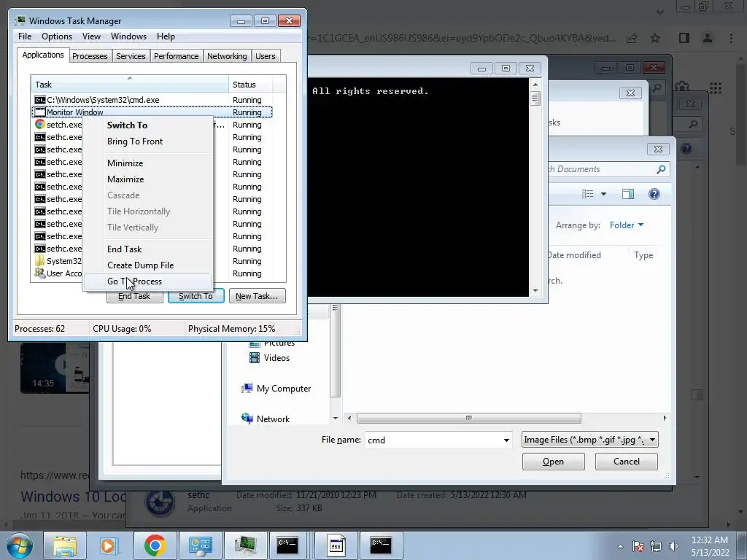The image size is (747, 560).
Task: Click the Switch To button
Action: (x=196, y=296)
